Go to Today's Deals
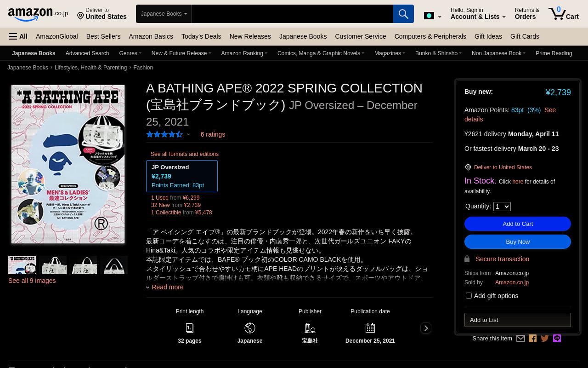 [201, 36]
